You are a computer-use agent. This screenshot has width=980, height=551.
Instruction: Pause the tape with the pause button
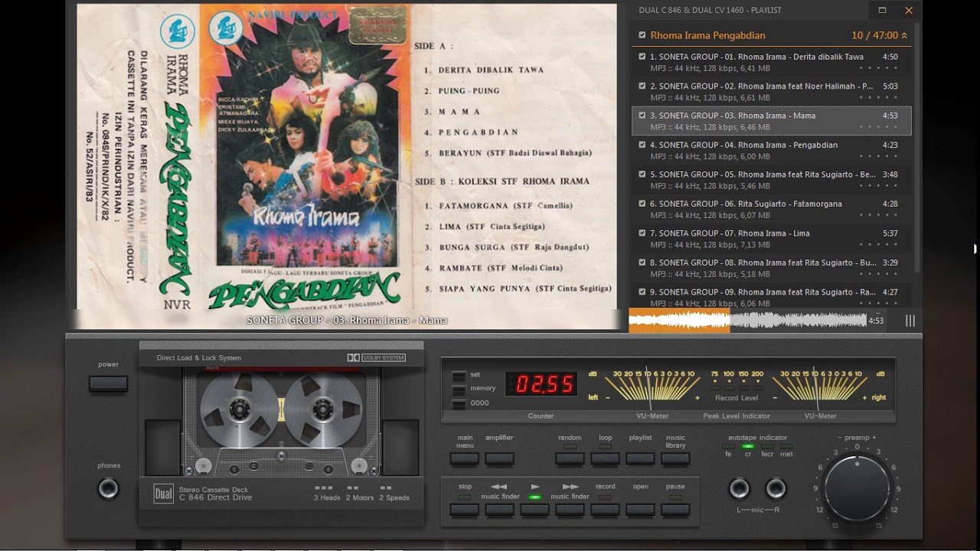click(x=675, y=510)
